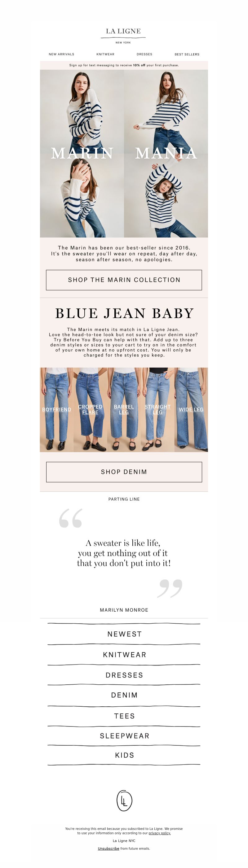
Task: Open Newest in the footer category list
Action: [124, 634]
